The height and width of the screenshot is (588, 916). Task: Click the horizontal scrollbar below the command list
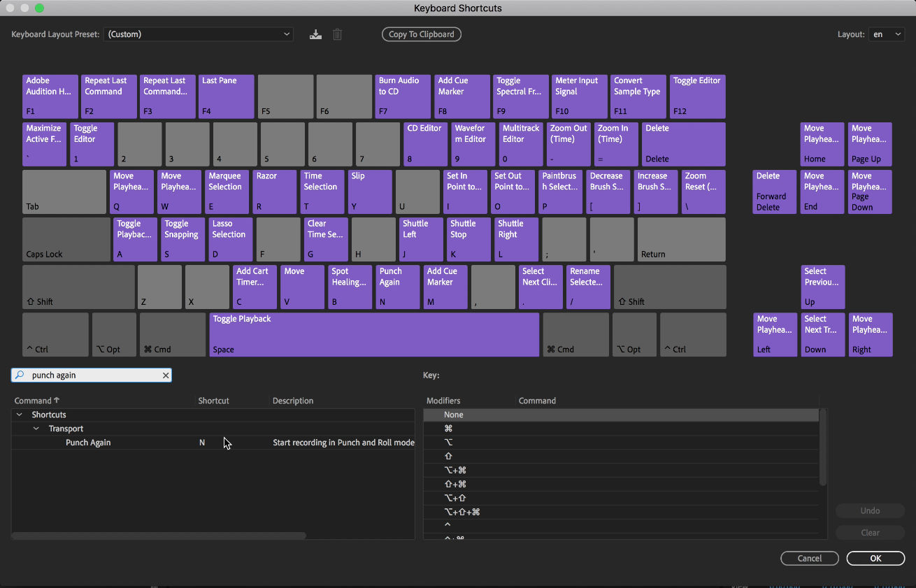coord(161,535)
